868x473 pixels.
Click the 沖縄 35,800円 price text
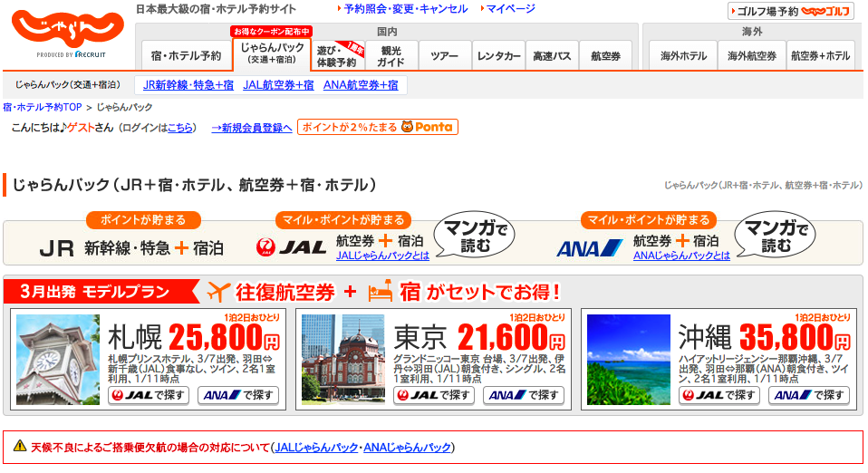point(765,337)
